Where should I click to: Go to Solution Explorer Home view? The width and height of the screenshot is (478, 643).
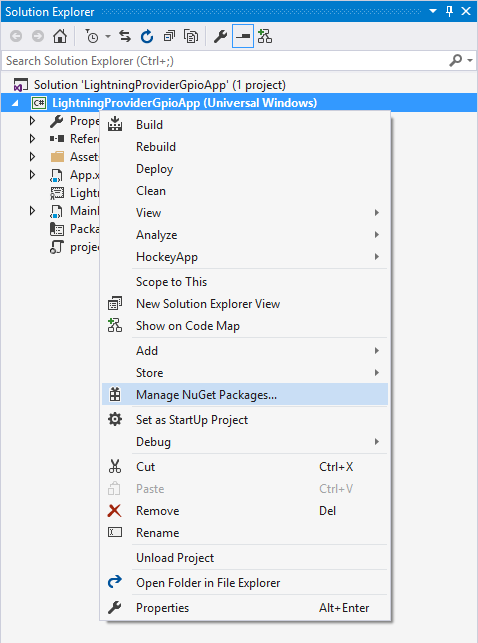click(x=60, y=36)
